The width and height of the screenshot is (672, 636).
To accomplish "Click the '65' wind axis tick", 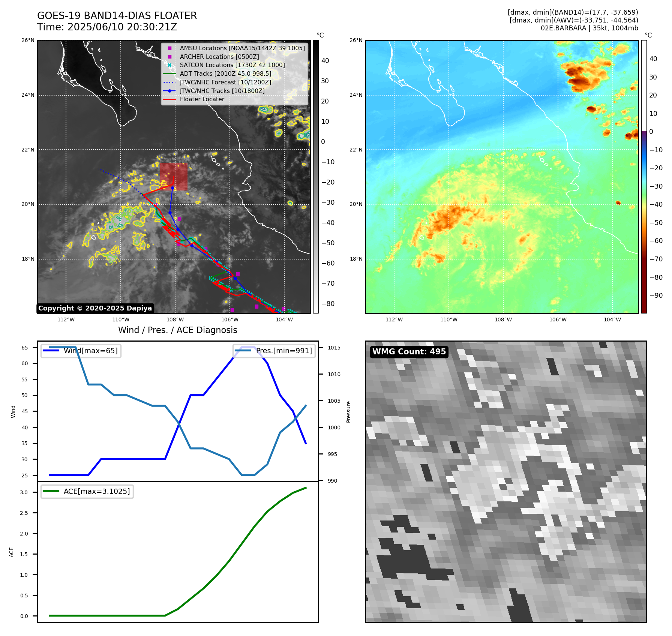I will coord(25,348).
